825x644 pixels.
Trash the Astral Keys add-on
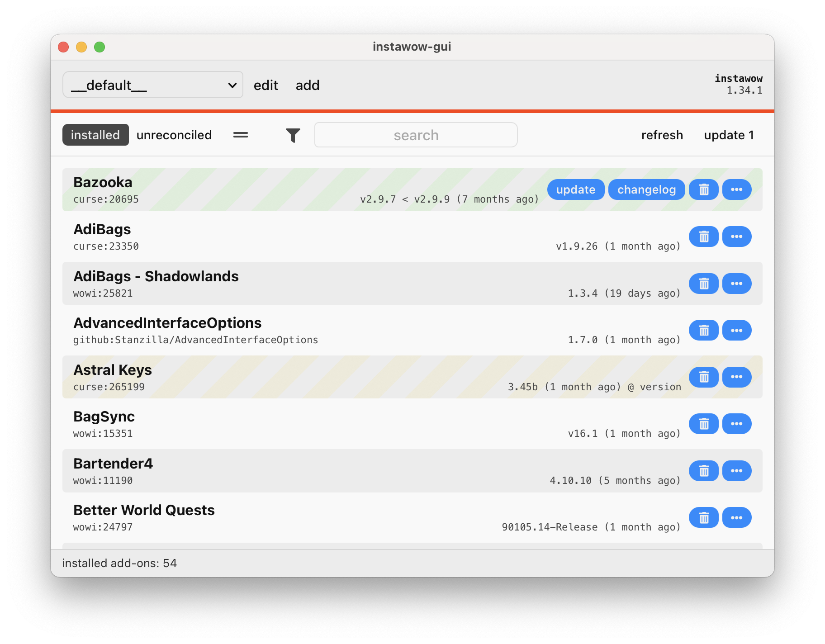703,377
